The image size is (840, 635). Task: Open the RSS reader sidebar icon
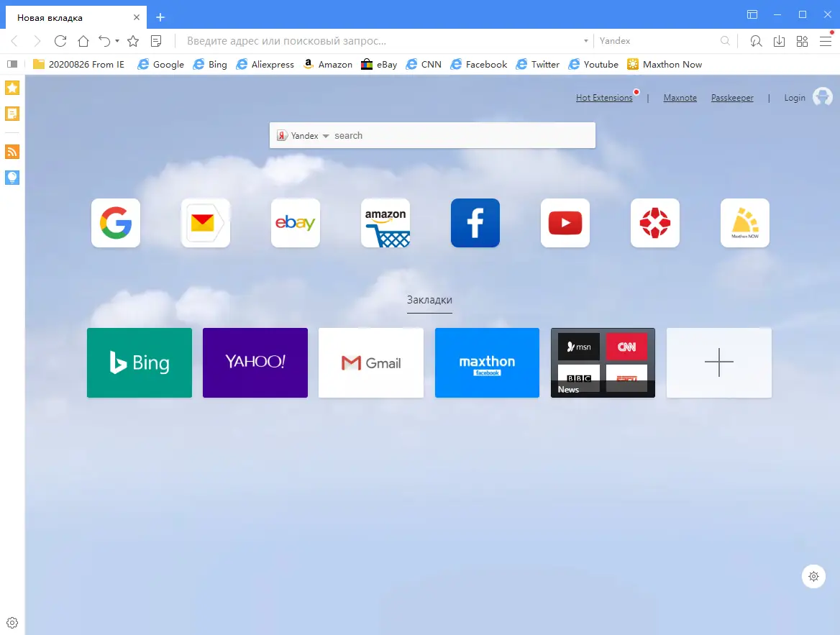tap(12, 152)
